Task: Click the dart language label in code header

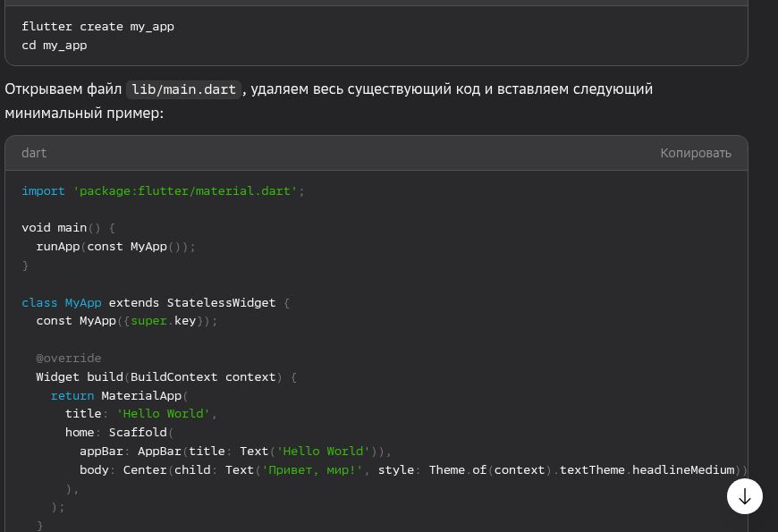Action: pos(34,153)
